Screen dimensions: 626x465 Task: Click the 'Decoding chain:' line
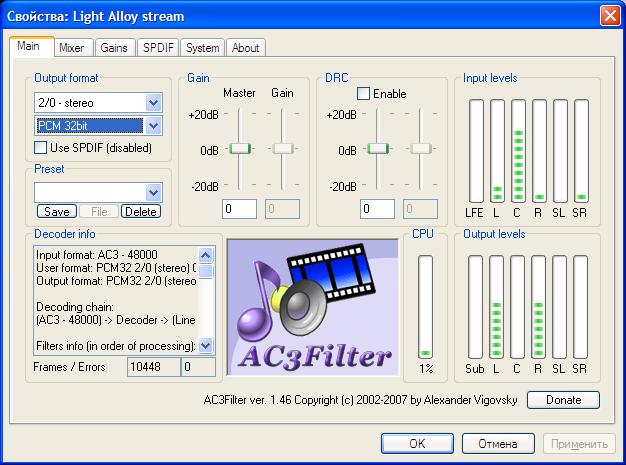pyautogui.click(x=75, y=307)
